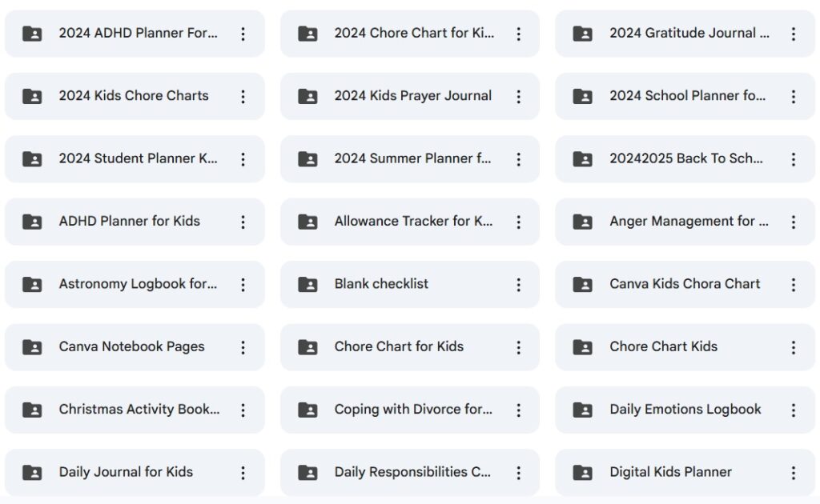Open three-dot menu for Canva Kids Chora Chart
This screenshot has height=504, width=820.
(794, 285)
